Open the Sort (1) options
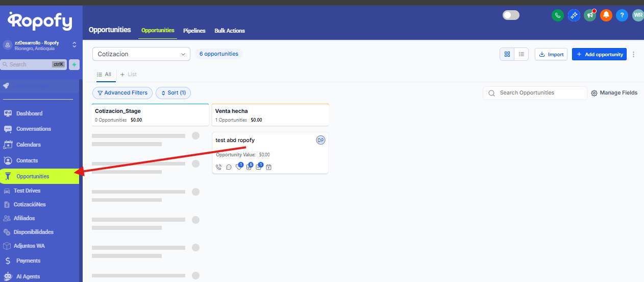 tap(173, 93)
